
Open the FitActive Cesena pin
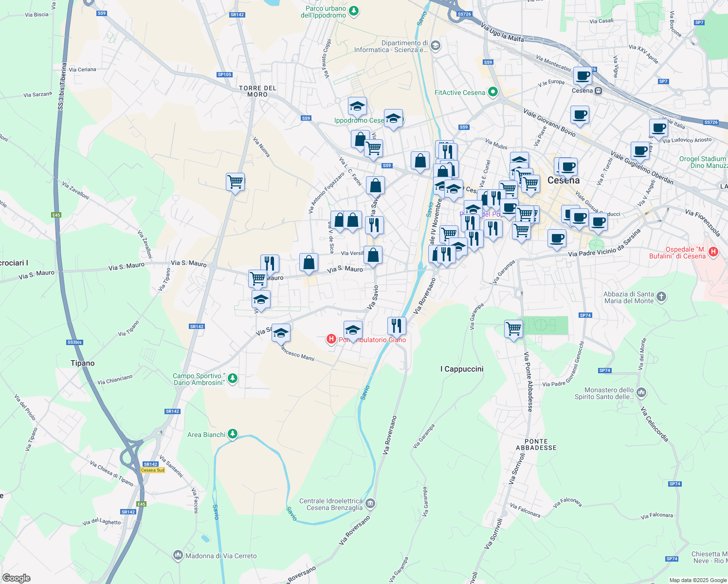point(493,92)
